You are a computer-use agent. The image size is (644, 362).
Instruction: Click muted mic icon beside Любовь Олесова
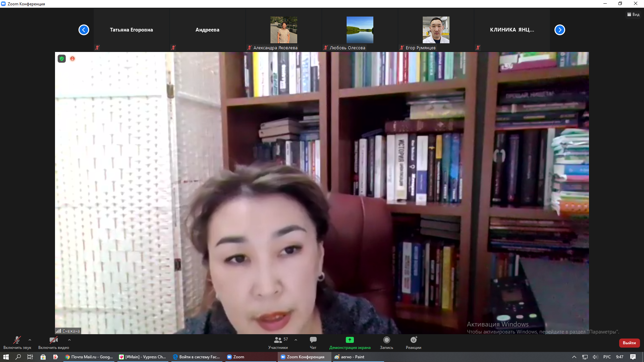tap(326, 48)
